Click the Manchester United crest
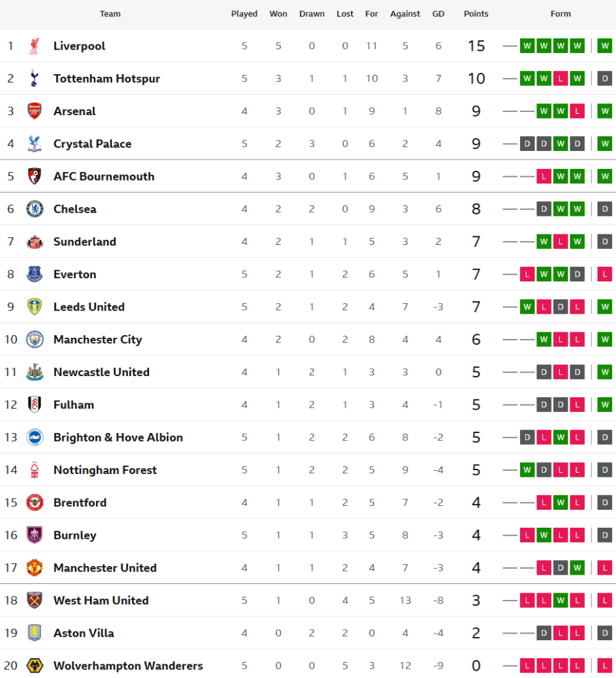616x678 pixels. [34, 568]
